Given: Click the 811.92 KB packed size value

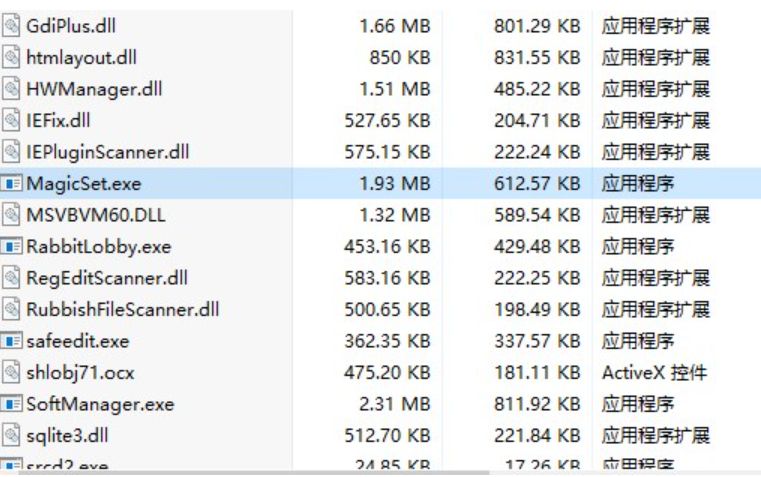Looking at the screenshot, I should point(536,404).
